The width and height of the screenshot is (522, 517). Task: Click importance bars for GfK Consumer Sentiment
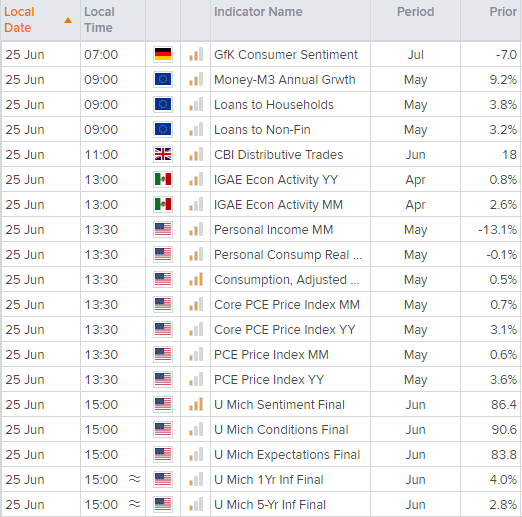[196, 54]
